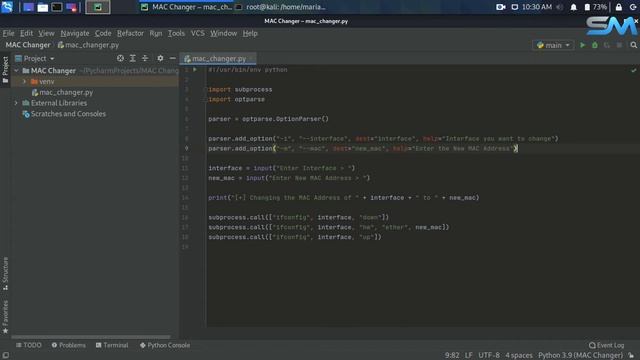Select Scratches and Consoles in project tree
Screen dimensions: 640x360
coord(64,114)
